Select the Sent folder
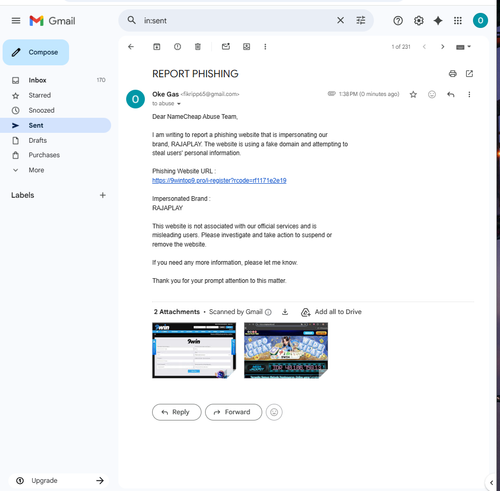The width and height of the screenshot is (500, 491). pos(55,125)
